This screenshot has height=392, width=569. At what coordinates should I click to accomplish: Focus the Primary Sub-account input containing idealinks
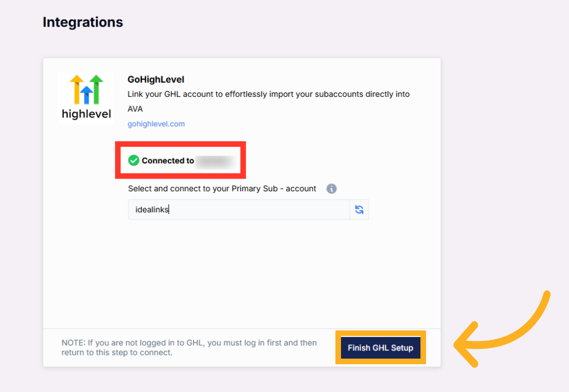[239, 210]
